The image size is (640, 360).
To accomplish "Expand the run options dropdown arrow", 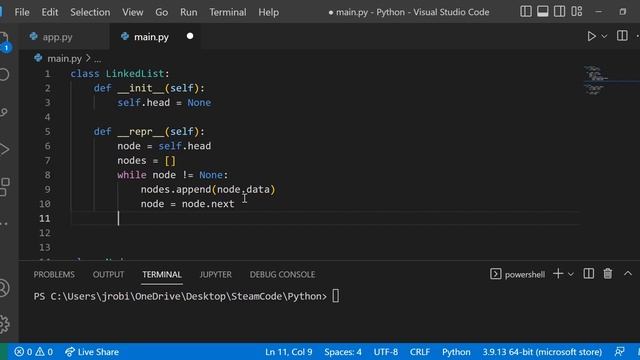I will tap(604, 36).
